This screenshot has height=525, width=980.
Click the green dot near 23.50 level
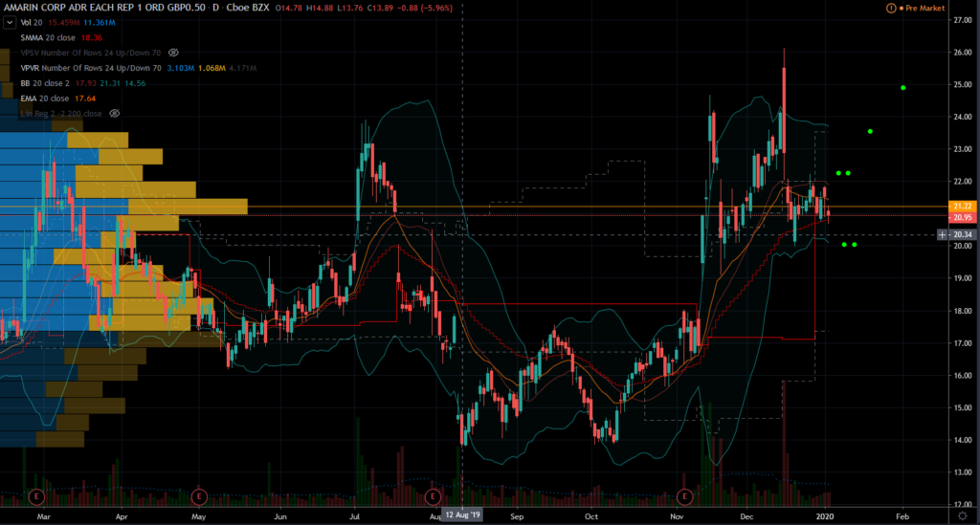click(870, 132)
